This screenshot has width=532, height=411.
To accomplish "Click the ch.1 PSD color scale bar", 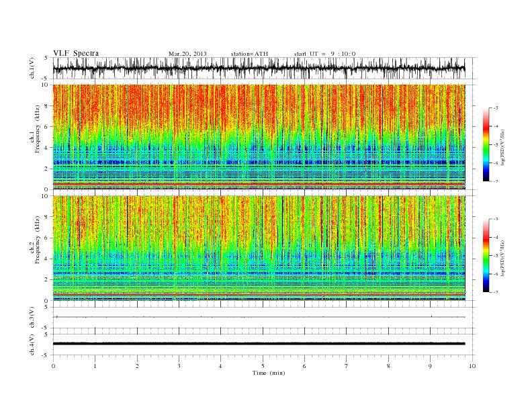I will click(486, 144).
